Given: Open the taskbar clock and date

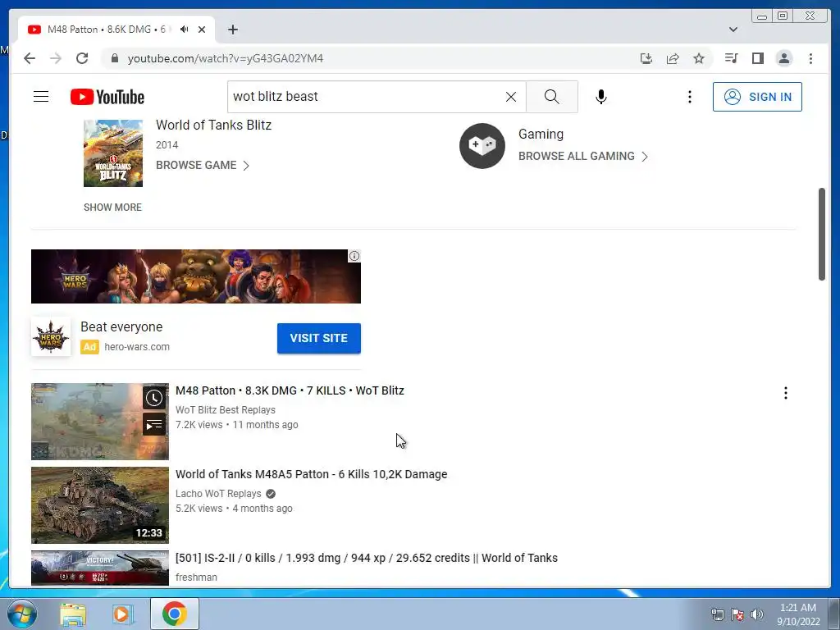Looking at the screenshot, I should (x=798, y=614).
